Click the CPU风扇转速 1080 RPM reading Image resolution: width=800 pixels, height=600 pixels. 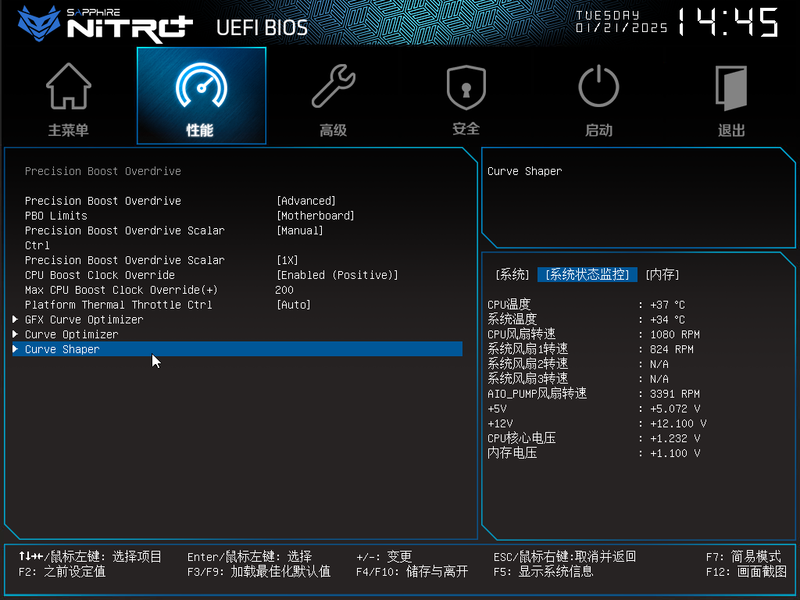594,334
